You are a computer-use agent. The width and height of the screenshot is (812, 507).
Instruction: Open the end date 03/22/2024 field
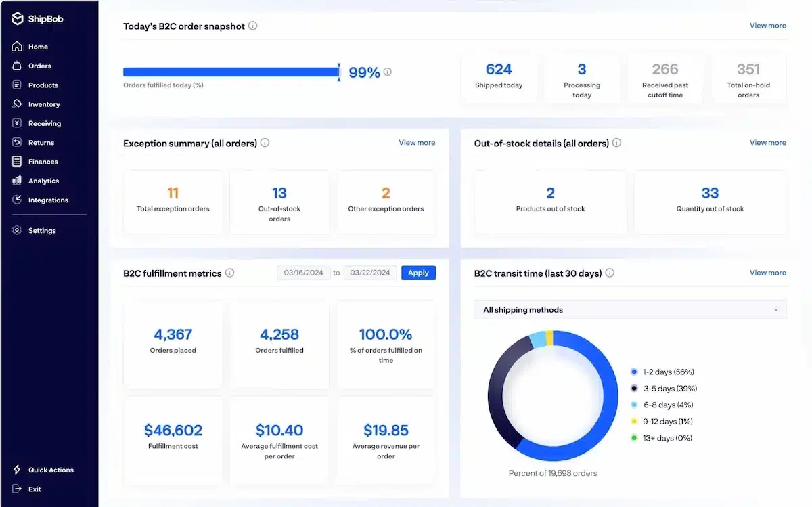370,273
